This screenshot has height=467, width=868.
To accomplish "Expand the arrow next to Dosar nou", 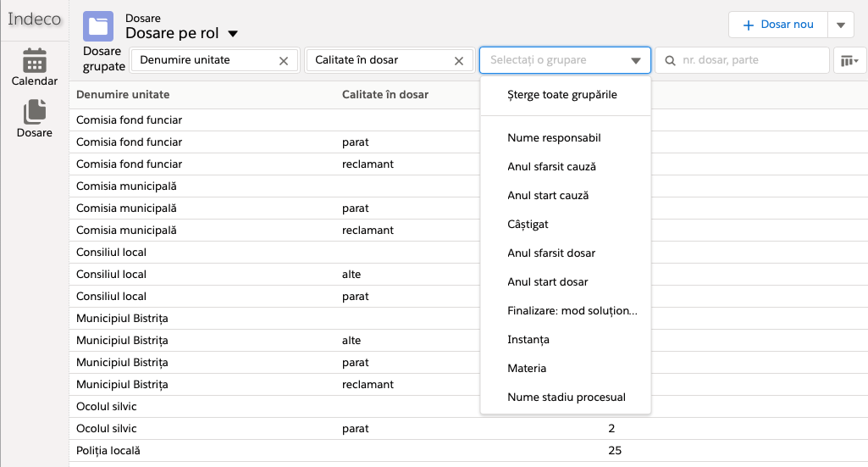I will (840, 25).
